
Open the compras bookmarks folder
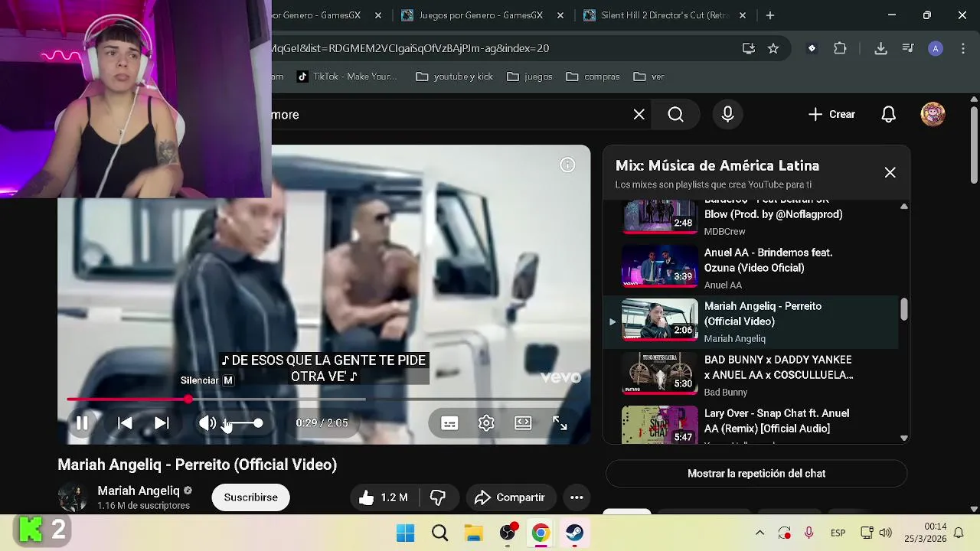(593, 77)
